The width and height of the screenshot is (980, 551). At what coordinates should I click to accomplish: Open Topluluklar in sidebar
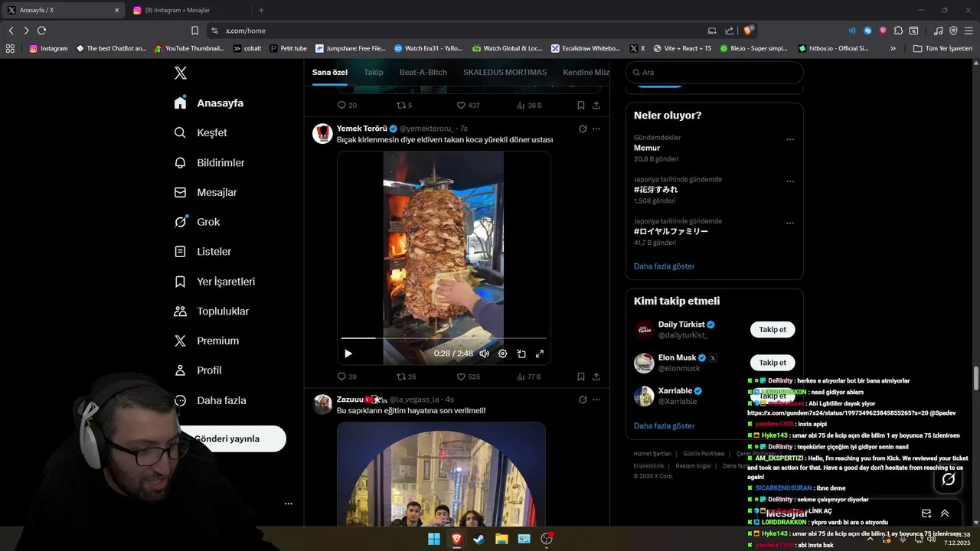[211, 311]
